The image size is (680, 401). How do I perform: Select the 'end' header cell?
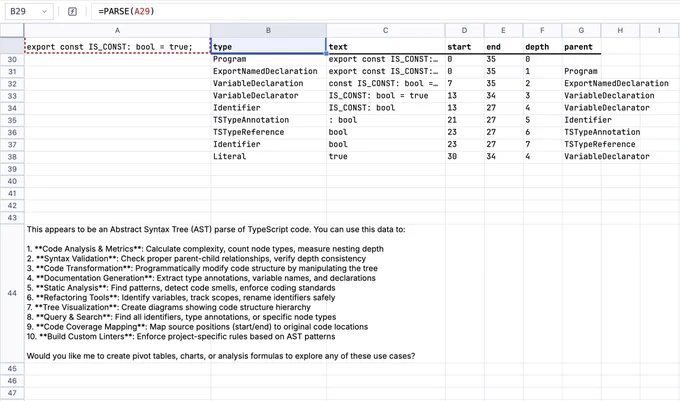[503, 46]
